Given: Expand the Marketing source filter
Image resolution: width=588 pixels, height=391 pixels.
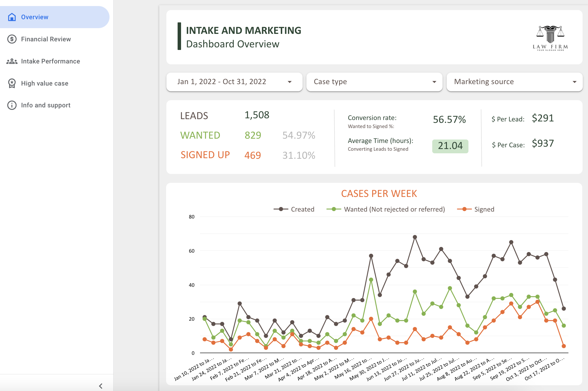Looking at the screenshot, I should tap(514, 82).
